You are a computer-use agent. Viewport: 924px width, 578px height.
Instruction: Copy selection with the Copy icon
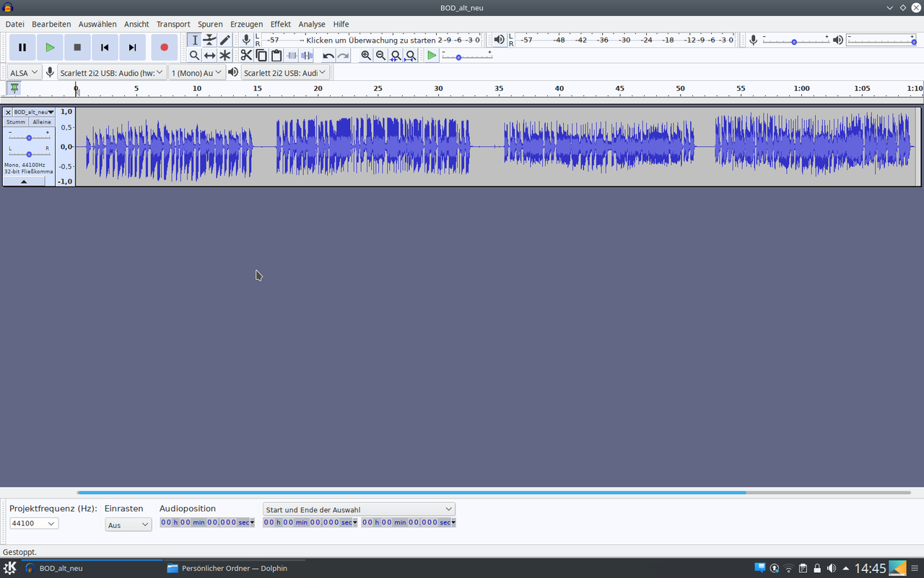click(261, 56)
